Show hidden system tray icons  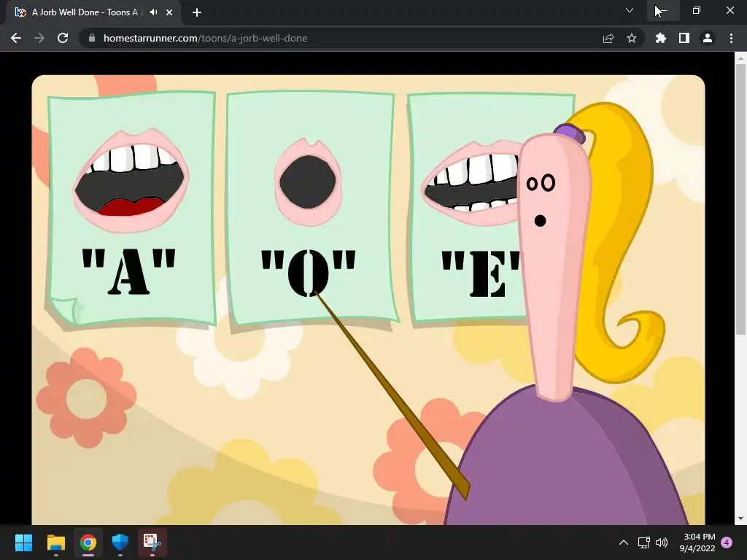[x=623, y=542]
